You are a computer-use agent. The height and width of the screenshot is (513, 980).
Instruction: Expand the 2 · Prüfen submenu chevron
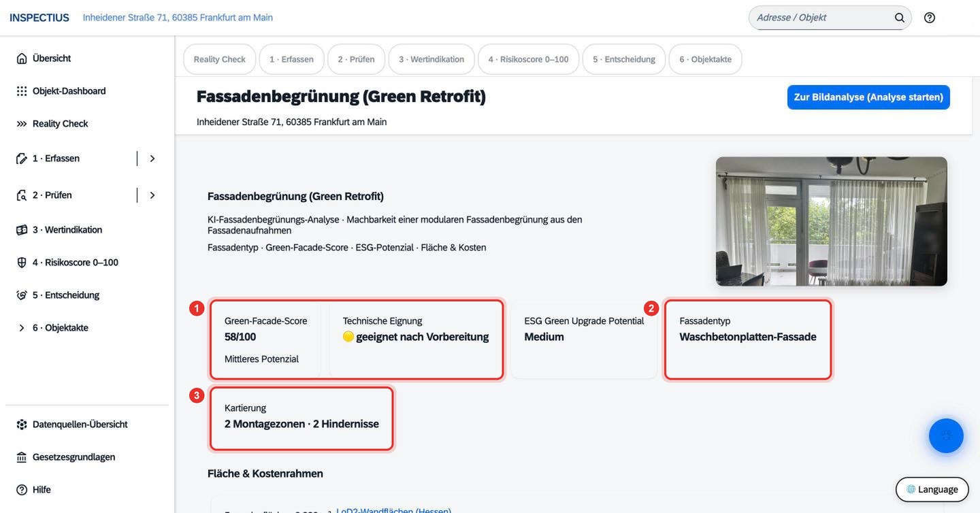[x=152, y=195]
